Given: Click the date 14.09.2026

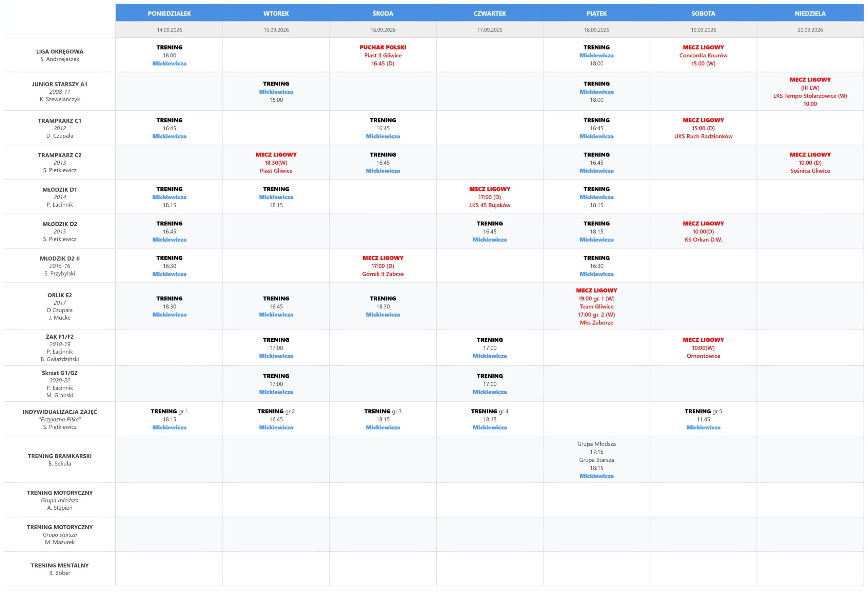Looking at the screenshot, I should (x=169, y=30).
